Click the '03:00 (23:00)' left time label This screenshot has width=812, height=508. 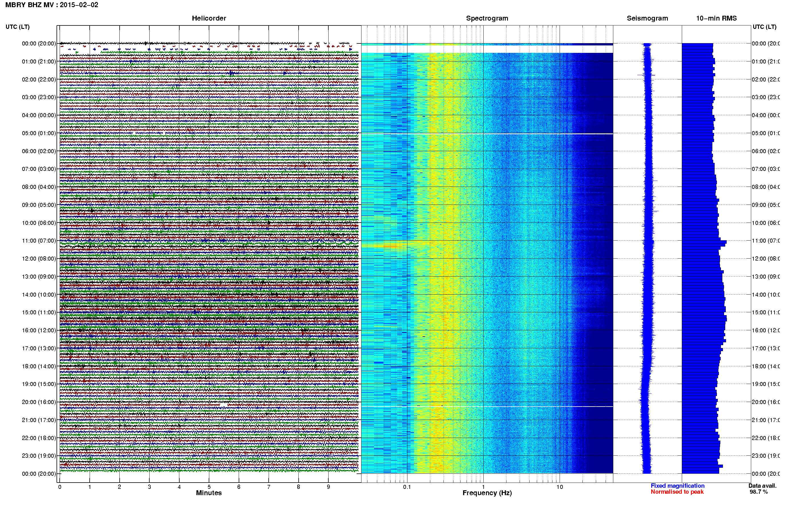click(39, 97)
